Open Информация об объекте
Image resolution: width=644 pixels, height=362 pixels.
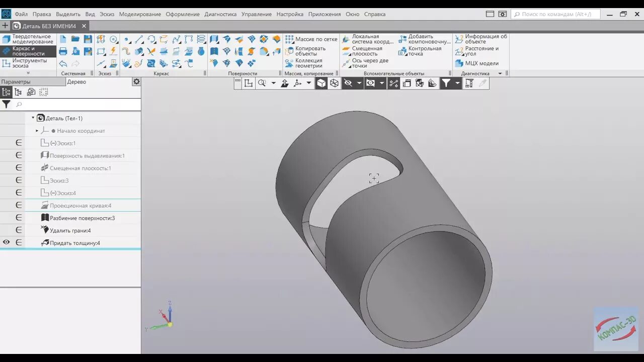tap(481, 39)
